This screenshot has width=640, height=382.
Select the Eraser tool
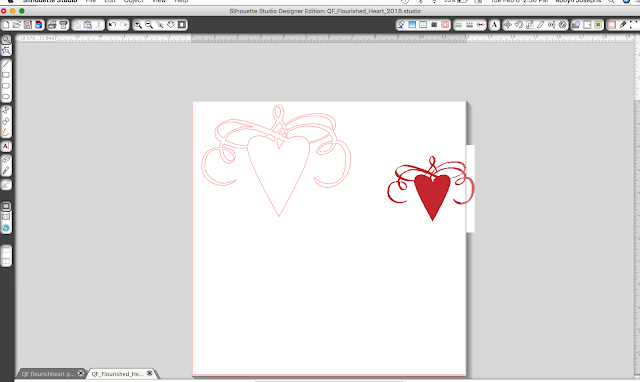coord(6,160)
